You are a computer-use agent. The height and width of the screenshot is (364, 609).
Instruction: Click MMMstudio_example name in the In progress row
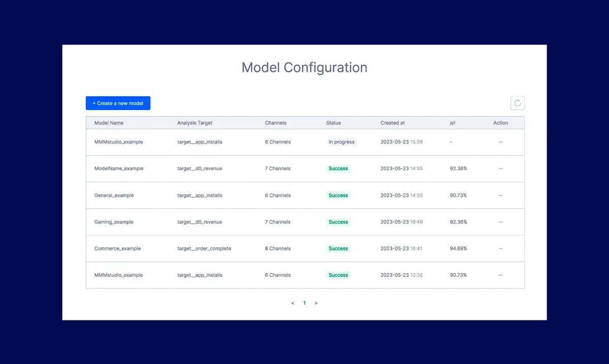(x=119, y=142)
